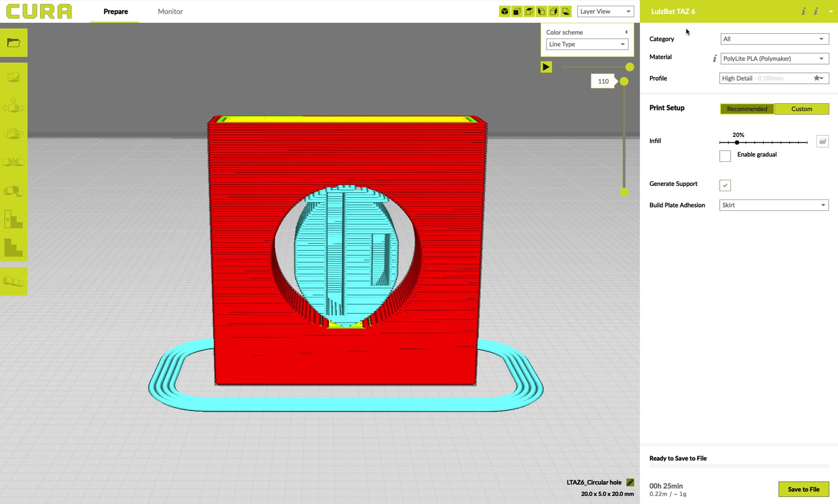Open the Material dropdown

click(x=774, y=58)
